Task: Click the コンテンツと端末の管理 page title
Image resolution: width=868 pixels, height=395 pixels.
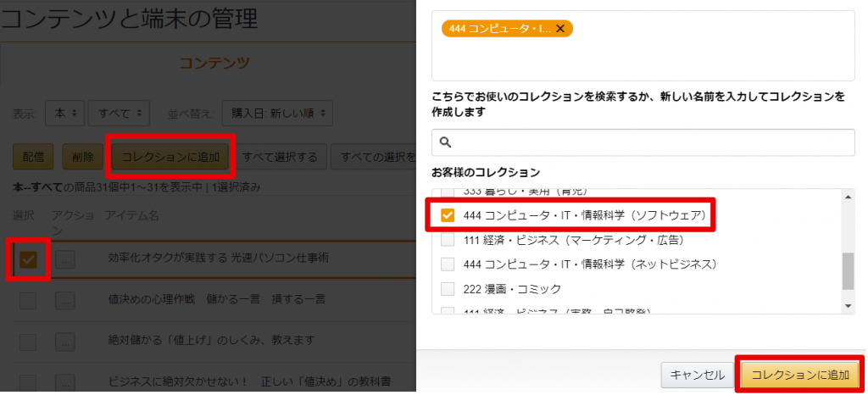Action: click(x=130, y=19)
